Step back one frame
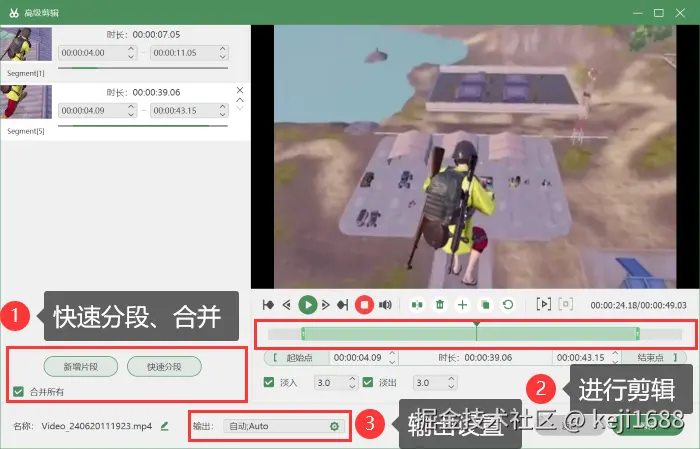The image size is (700, 449). pos(287,305)
